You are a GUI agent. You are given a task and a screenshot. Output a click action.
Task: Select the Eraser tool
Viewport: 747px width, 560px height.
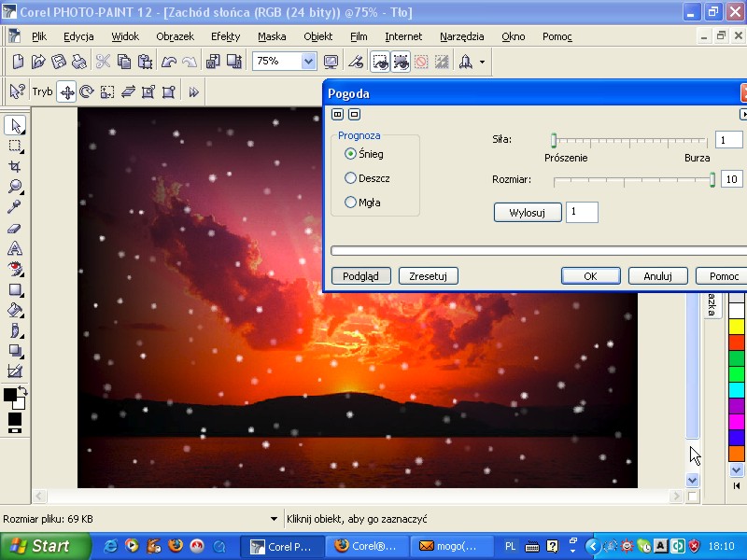(x=14, y=228)
